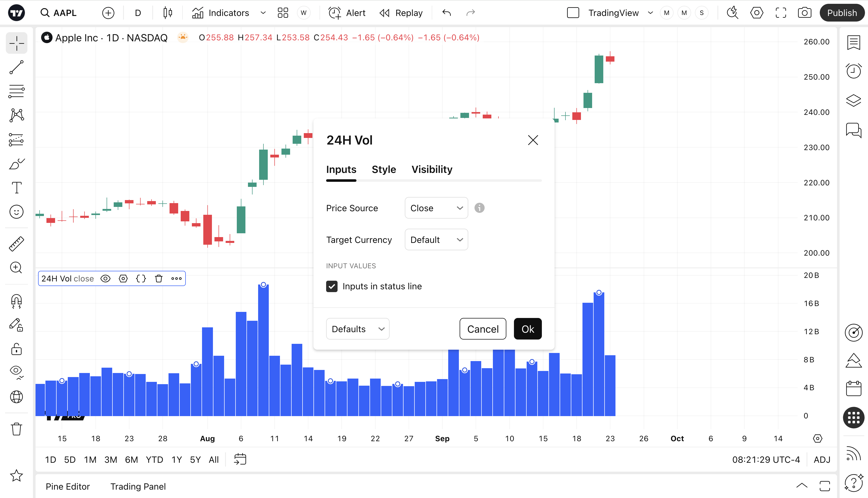Screen dimensions: 868x498
Task: Uncheck Inputs in status line
Action: [332, 286]
